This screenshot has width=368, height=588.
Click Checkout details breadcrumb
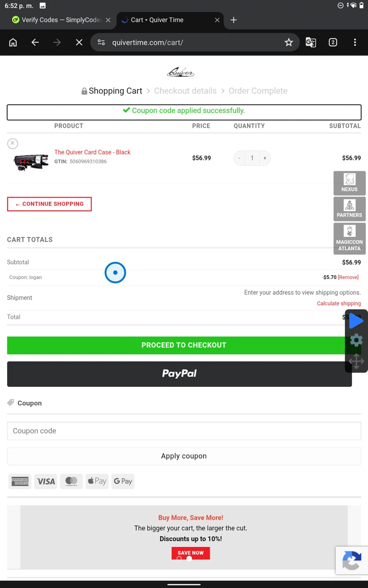tap(185, 91)
